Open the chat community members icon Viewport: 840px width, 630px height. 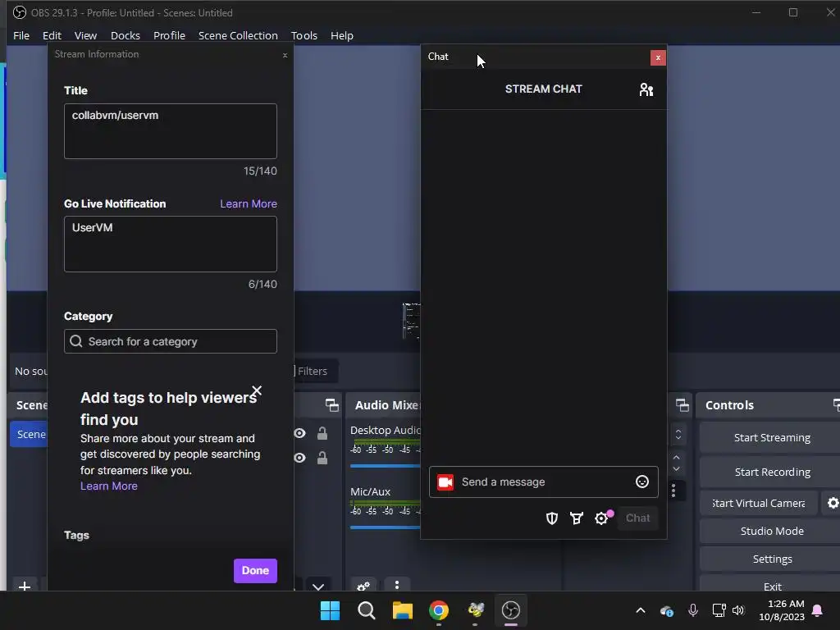(646, 89)
